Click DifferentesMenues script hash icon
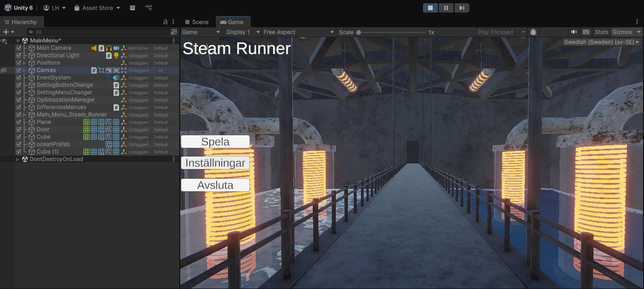Image resolution: width=644 pixels, height=289 pixels. click(116, 107)
